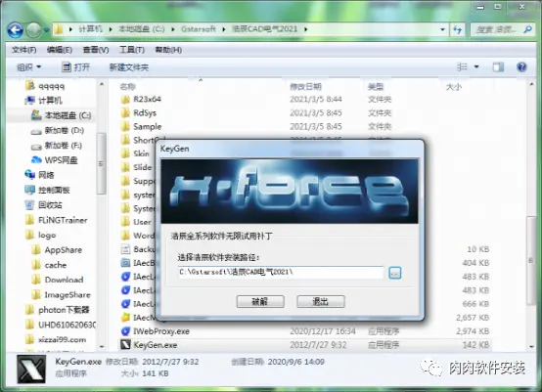Select the logo folder in sidebar

[41, 235]
